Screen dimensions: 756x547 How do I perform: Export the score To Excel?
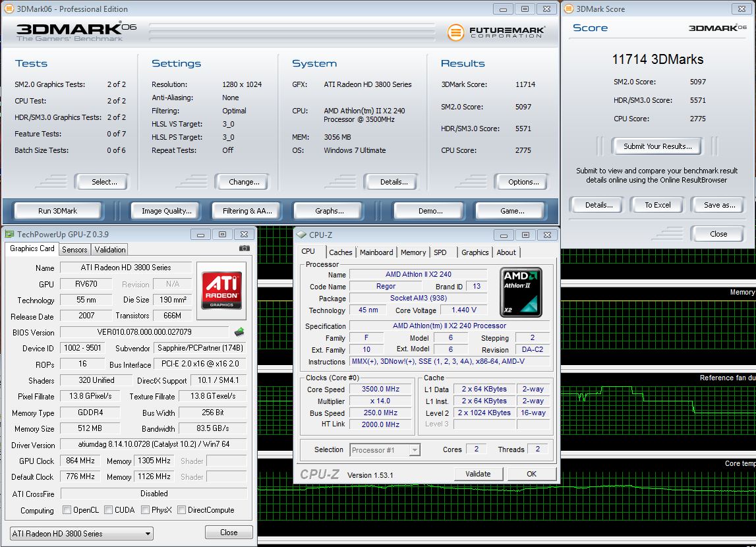pyautogui.click(x=658, y=206)
